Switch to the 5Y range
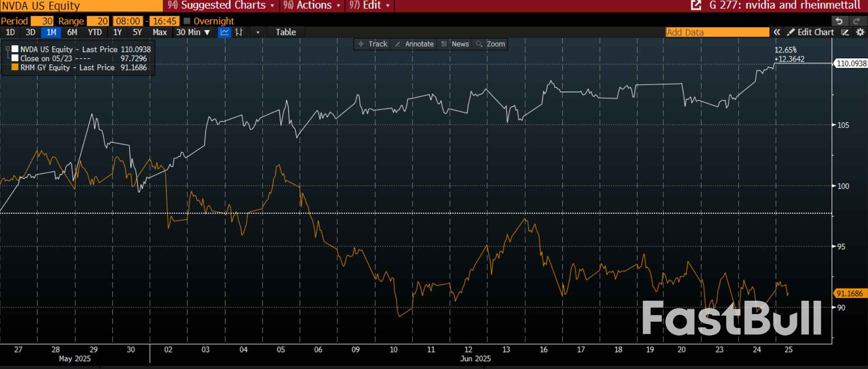 (137, 32)
